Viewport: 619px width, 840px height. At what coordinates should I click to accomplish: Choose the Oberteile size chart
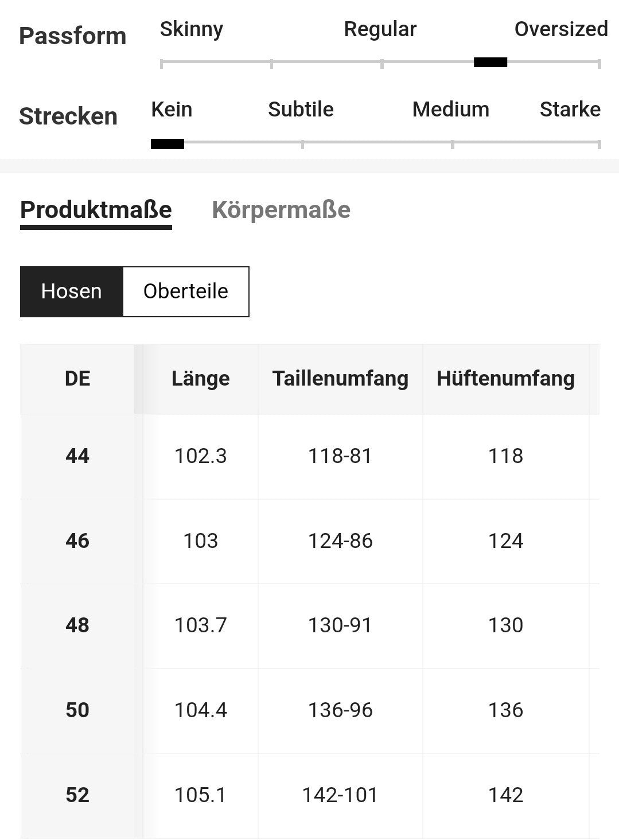186,291
